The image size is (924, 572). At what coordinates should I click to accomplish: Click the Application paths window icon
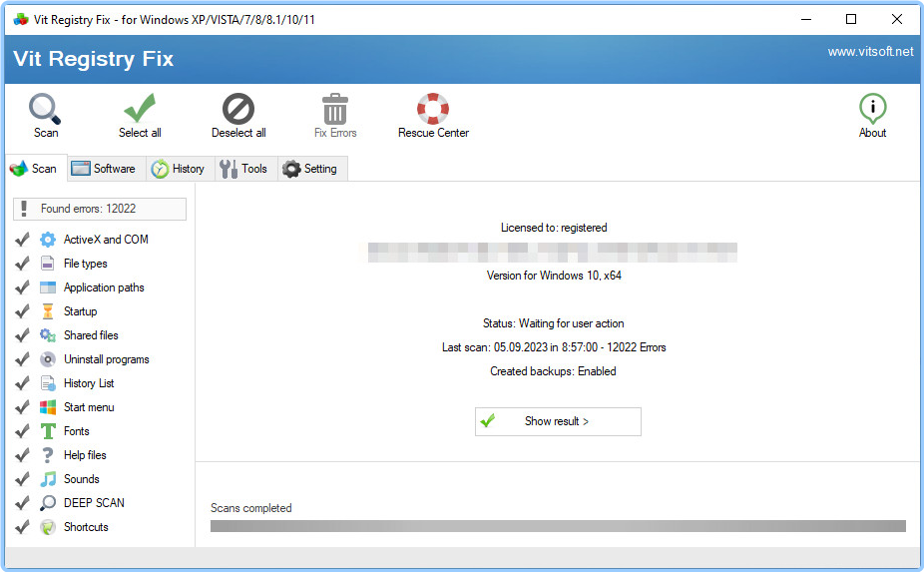[48, 287]
